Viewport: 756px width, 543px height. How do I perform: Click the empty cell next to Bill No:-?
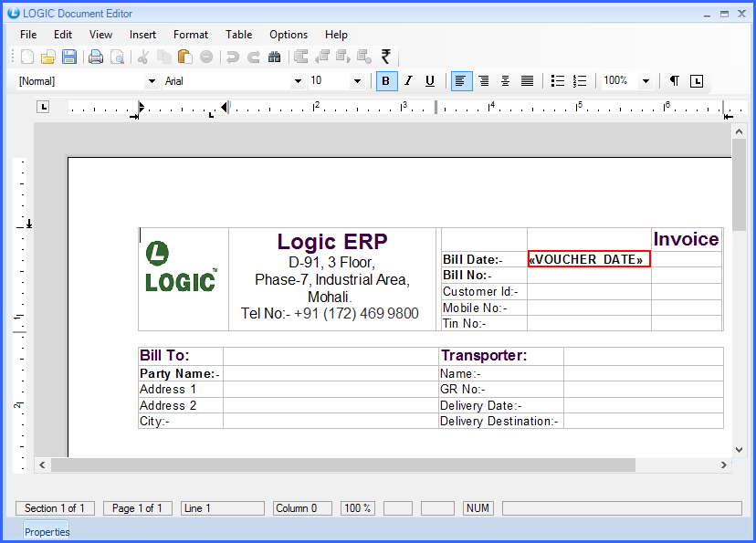click(589, 275)
